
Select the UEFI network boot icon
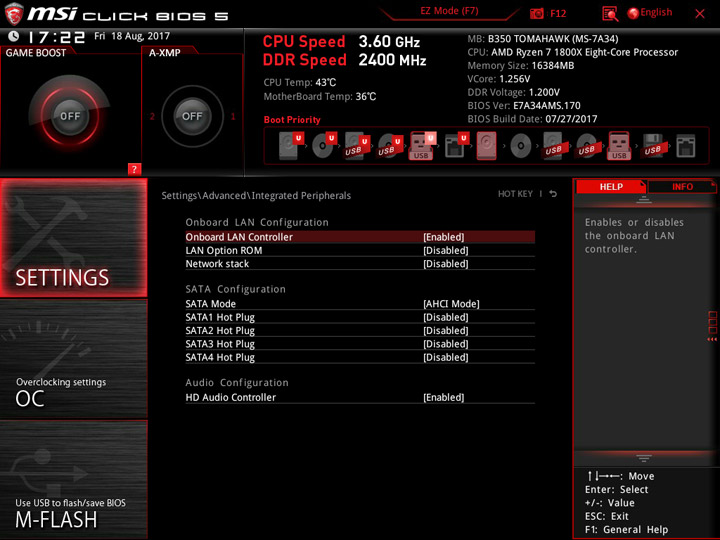[456, 146]
